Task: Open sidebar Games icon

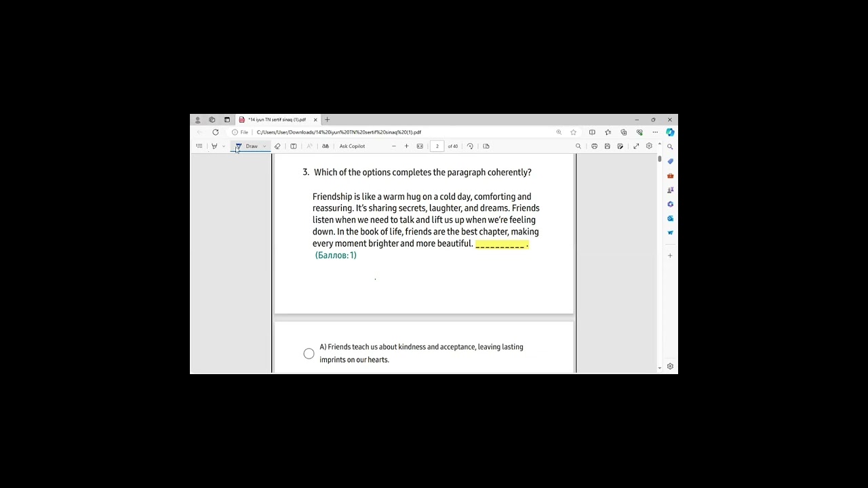Action: click(670, 190)
